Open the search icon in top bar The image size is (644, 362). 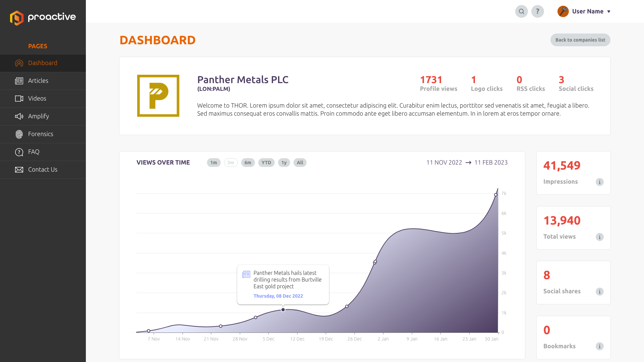point(521,11)
